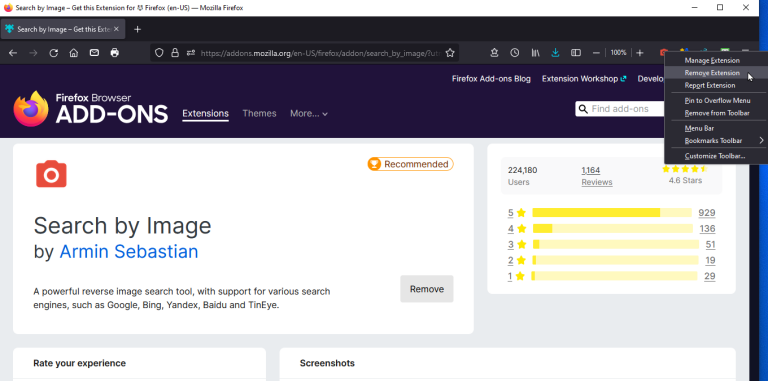Reset zoom via the 100% label

tap(619, 53)
